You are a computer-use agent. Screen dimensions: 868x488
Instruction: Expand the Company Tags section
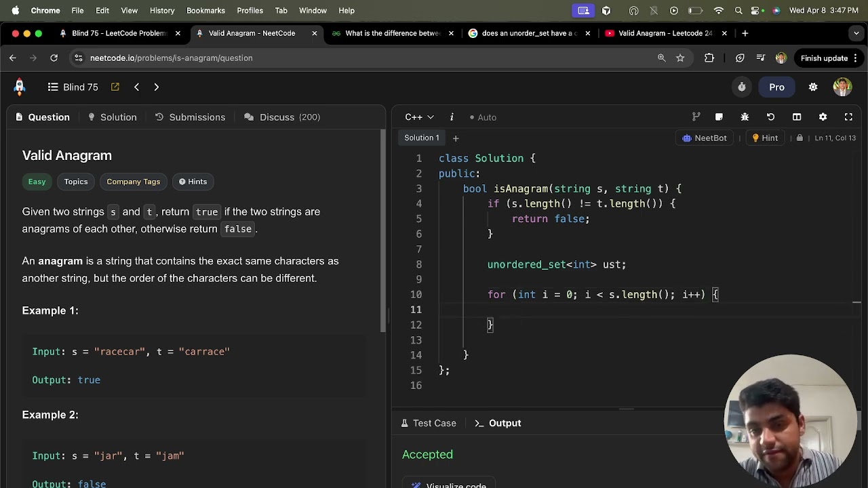133,182
